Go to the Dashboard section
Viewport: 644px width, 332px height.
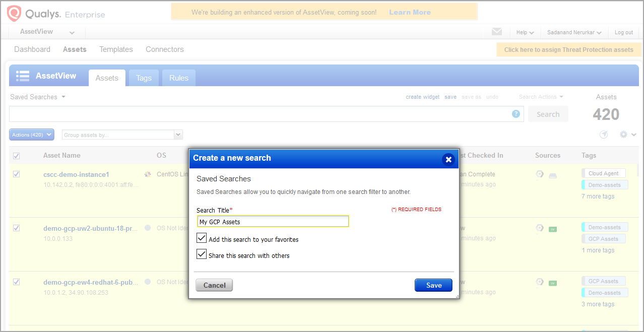(x=32, y=49)
